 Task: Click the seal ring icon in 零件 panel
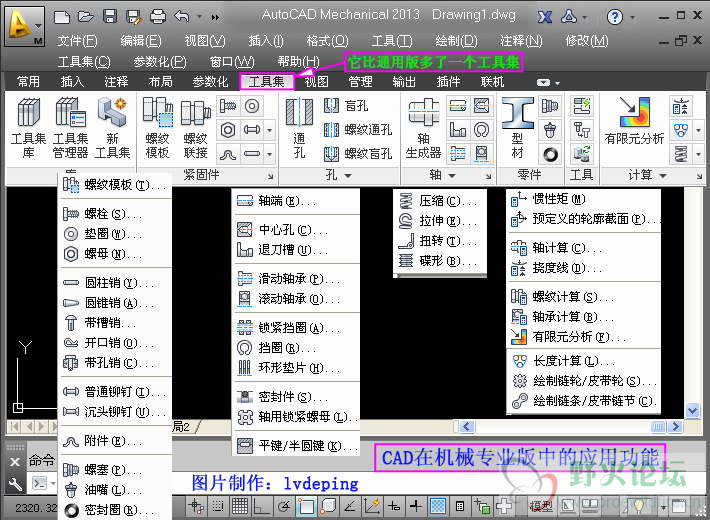[550, 154]
